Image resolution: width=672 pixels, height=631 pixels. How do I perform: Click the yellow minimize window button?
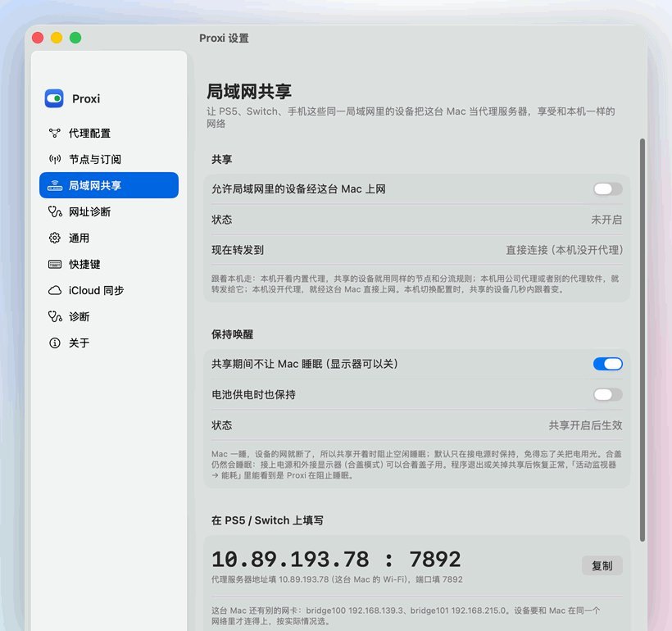tap(57, 38)
